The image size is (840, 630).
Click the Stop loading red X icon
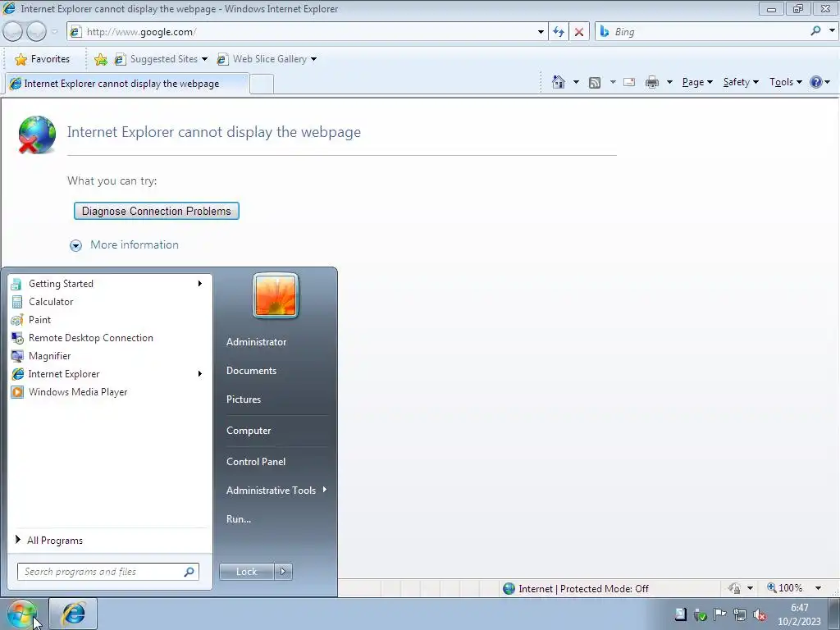click(x=579, y=32)
